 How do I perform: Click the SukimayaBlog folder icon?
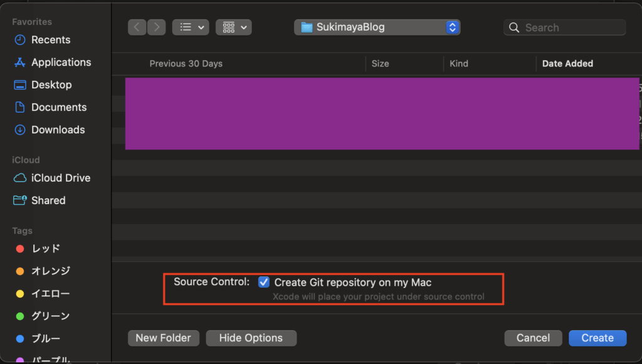pos(307,28)
